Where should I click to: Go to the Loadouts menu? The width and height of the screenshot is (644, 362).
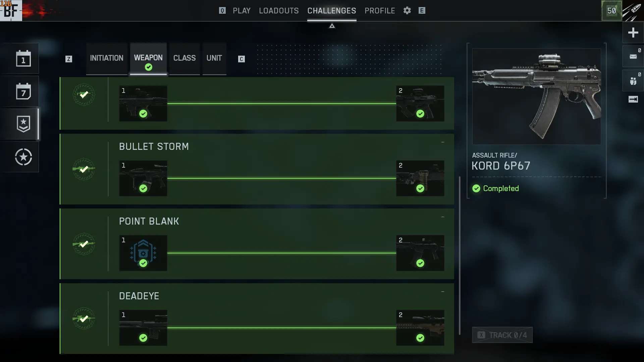[279, 11]
